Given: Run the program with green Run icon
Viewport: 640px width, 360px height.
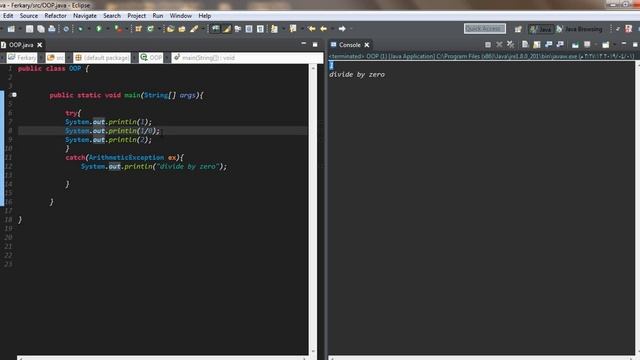Looking at the screenshot, I should point(99,29).
